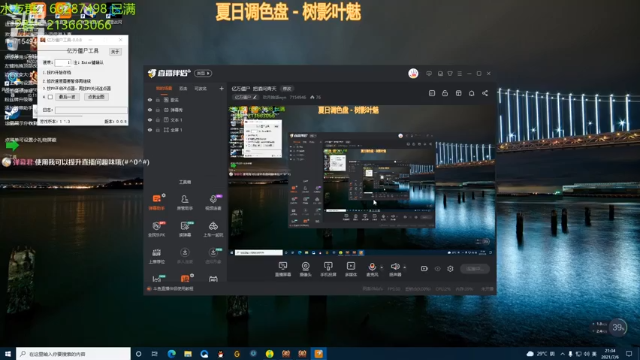This screenshot has width=640, height=360.
Task: Lock the 弹幕 source layer
Action: [x=158, y=110]
